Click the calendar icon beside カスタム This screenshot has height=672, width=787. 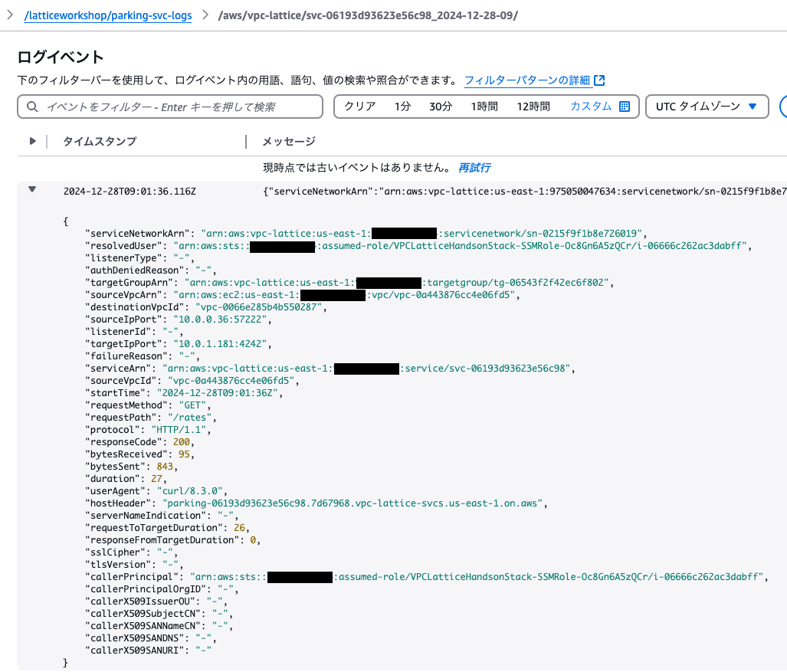tap(625, 107)
